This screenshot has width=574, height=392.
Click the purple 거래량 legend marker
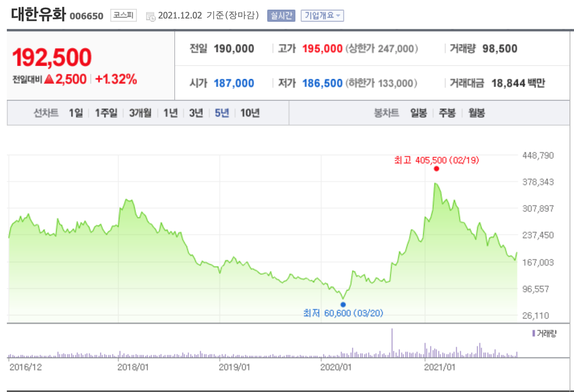pos(533,333)
